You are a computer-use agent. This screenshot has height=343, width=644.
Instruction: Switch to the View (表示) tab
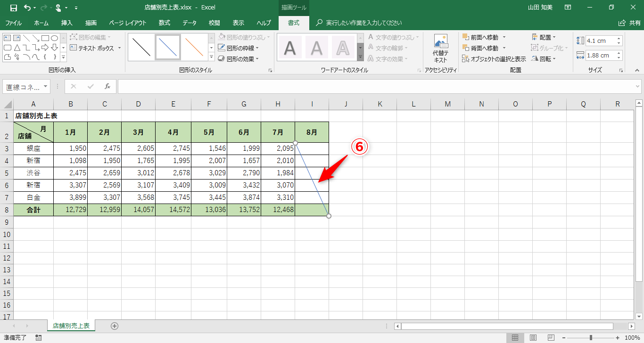(x=239, y=23)
